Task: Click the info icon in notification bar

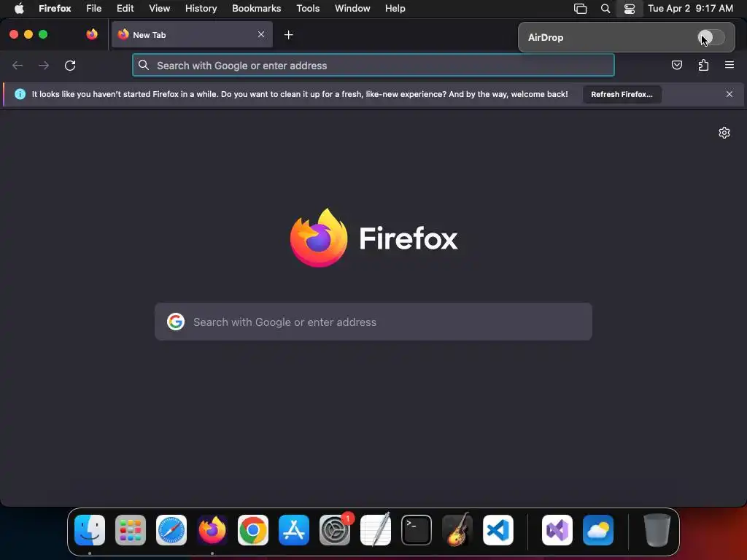Action: point(20,94)
